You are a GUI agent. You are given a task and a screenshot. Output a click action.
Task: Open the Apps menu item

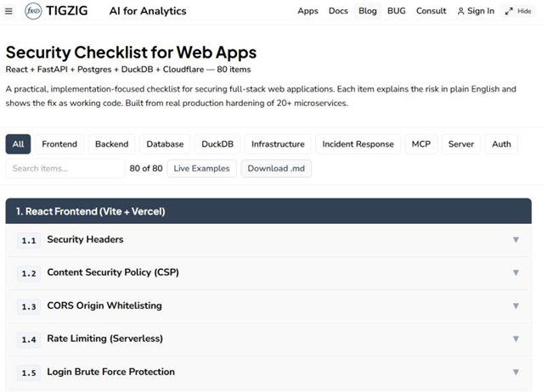coord(308,11)
